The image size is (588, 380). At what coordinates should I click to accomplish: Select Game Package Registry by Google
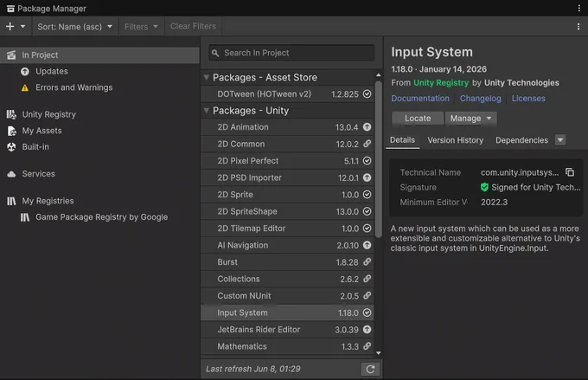99,217
